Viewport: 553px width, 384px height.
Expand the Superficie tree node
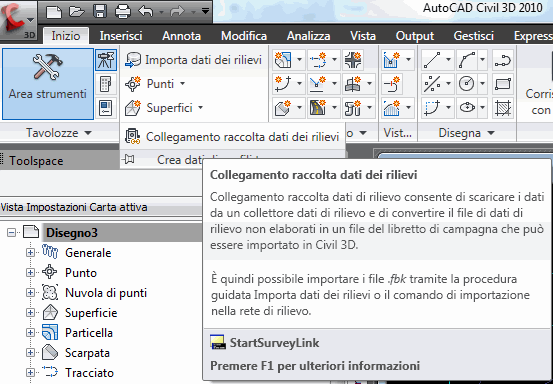click(30, 313)
